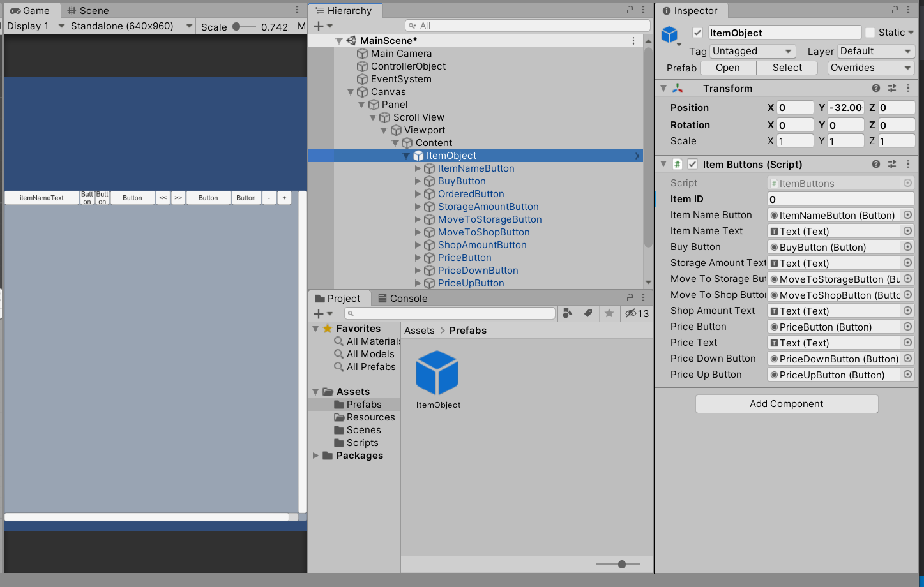Click the itemNameText button in Game view

pos(42,198)
